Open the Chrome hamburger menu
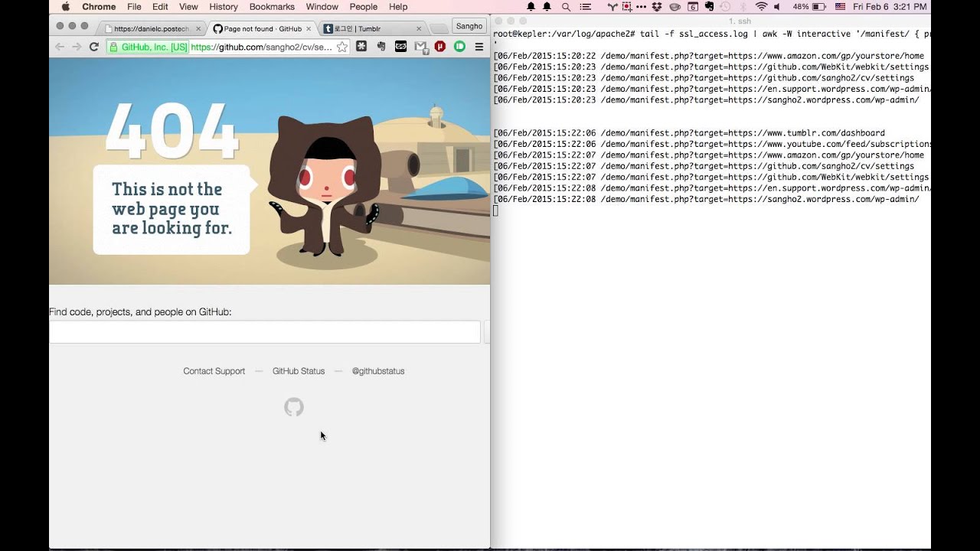 click(x=479, y=47)
